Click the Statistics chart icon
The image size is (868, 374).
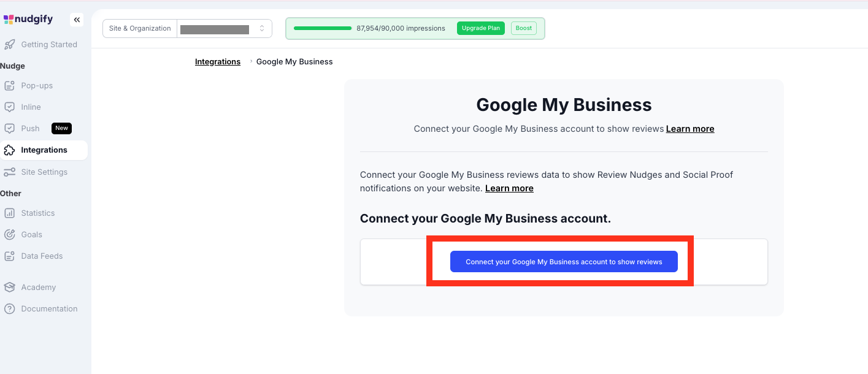pyautogui.click(x=9, y=213)
